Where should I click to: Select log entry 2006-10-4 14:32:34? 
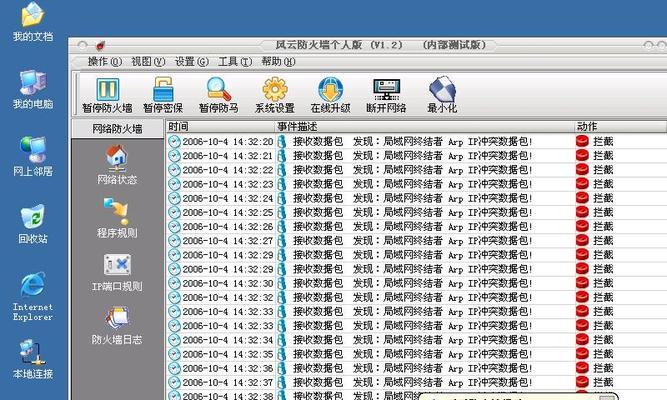click(416, 340)
